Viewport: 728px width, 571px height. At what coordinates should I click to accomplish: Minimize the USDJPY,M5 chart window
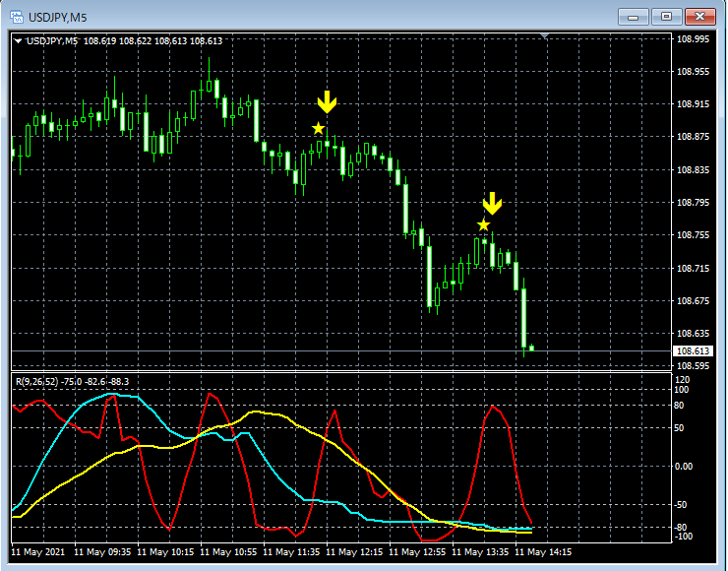tap(633, 17)
